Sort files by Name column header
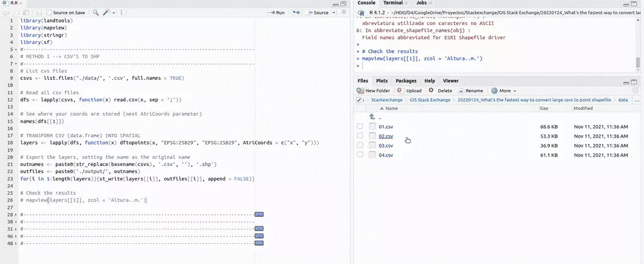 pyautogui.click(x=391, y=108)
